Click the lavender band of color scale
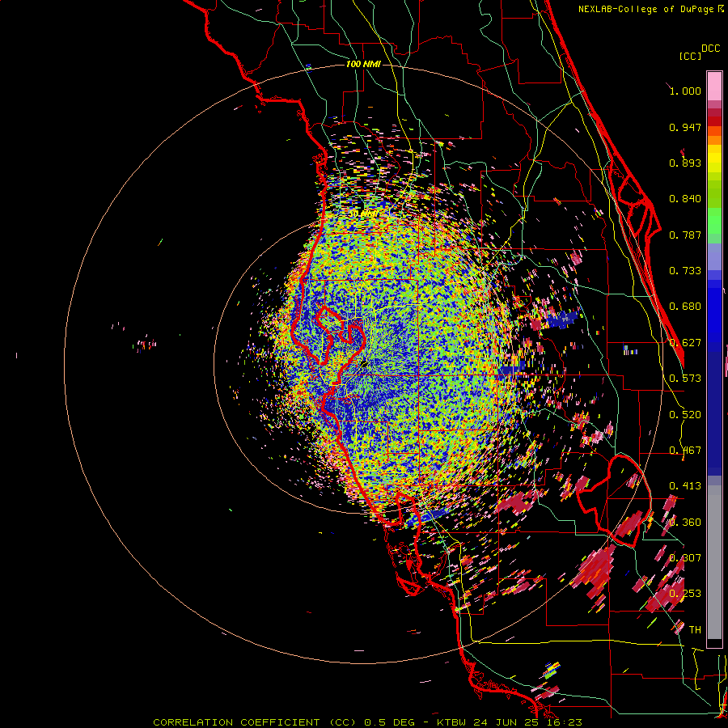The image size is (728, 728). (714, 258)
